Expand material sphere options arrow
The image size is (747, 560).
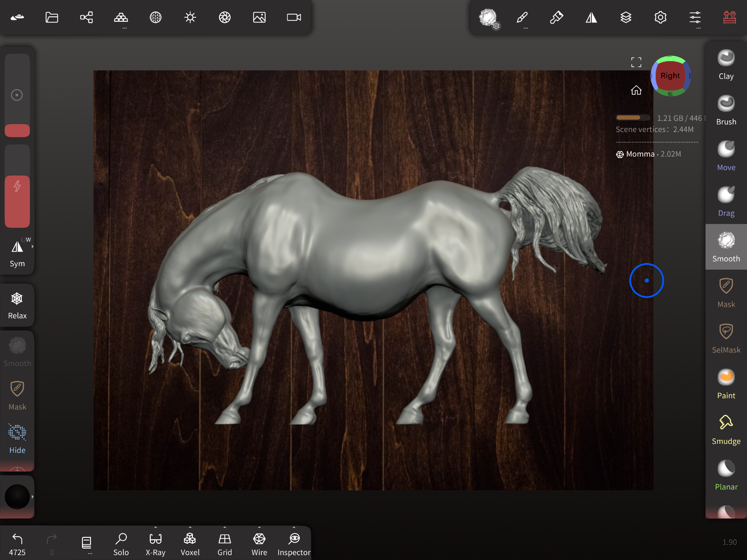[x=33, y=497]
